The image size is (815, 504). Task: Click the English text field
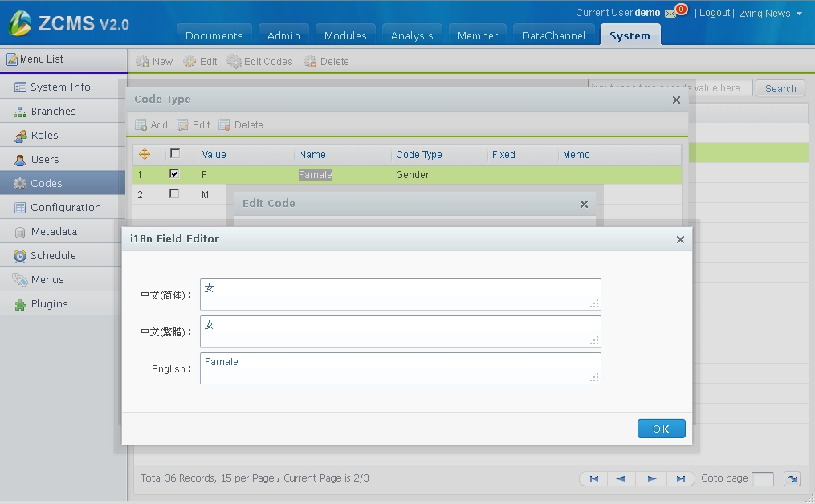[400, 368]
